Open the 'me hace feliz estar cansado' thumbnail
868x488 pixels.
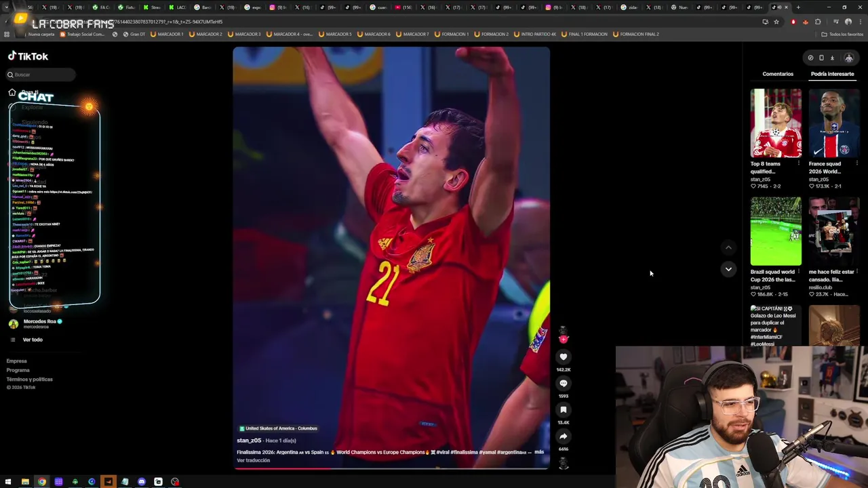(x=834, y=231)
